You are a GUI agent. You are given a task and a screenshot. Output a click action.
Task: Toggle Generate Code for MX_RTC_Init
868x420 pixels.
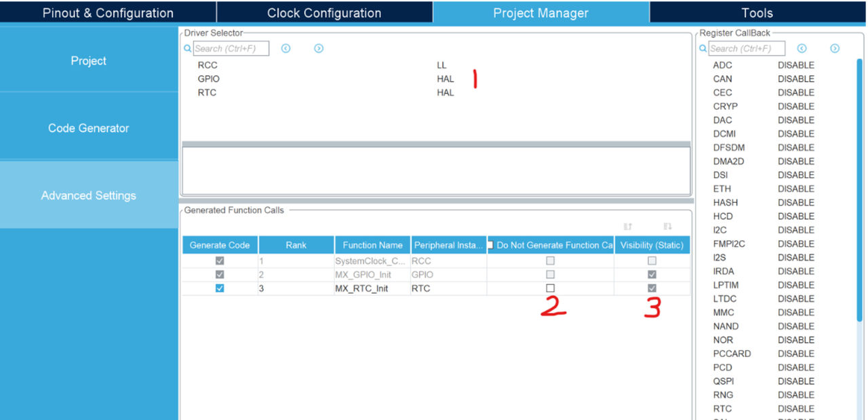point(219,288)
